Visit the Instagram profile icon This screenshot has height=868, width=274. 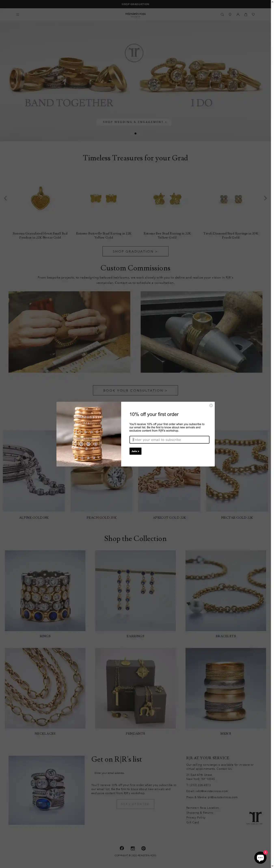tap(133, 848)
